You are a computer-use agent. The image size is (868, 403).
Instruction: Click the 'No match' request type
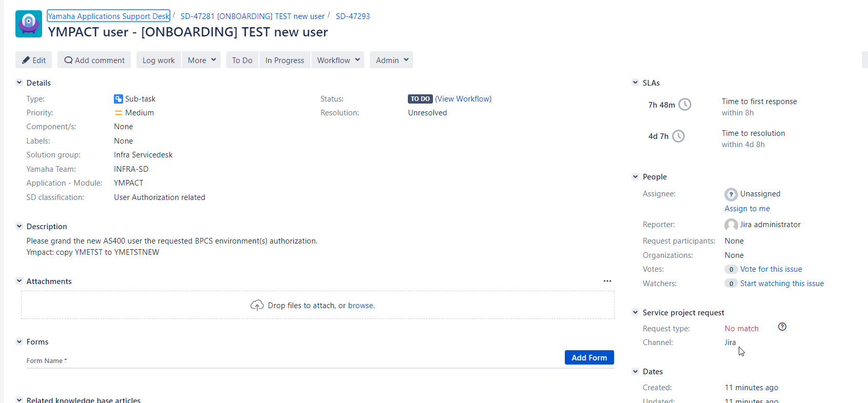741,329
